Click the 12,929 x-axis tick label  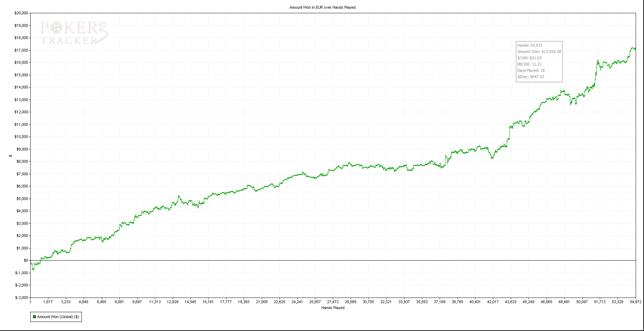pyautogui.click(x=173, y=302)
